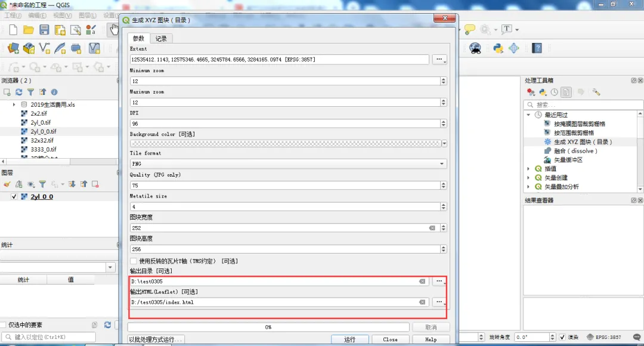
Task: Click the map tips speech bubble icon
Action: [x=469, y=30]
